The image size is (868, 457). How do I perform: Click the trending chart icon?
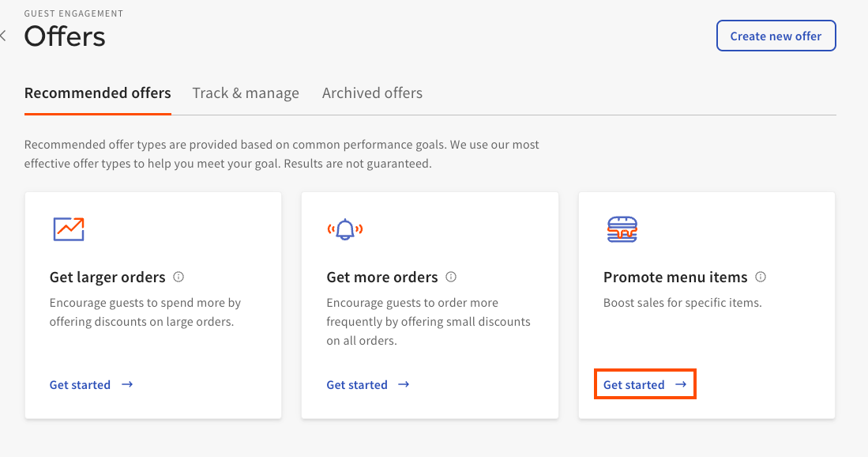69,228
